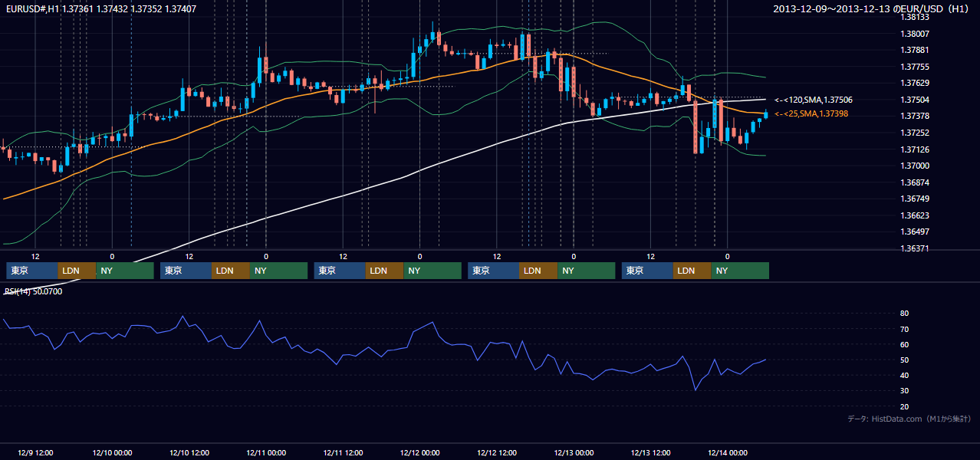Select the 東京 session block above 12/13 12:00
980x460 pixels.
pos(648,271)
